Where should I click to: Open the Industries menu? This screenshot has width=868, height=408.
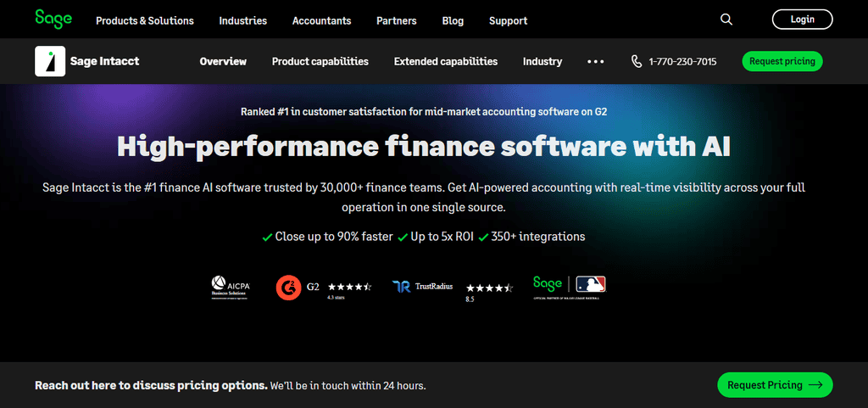pyautogui.click(x=243, y=20)
